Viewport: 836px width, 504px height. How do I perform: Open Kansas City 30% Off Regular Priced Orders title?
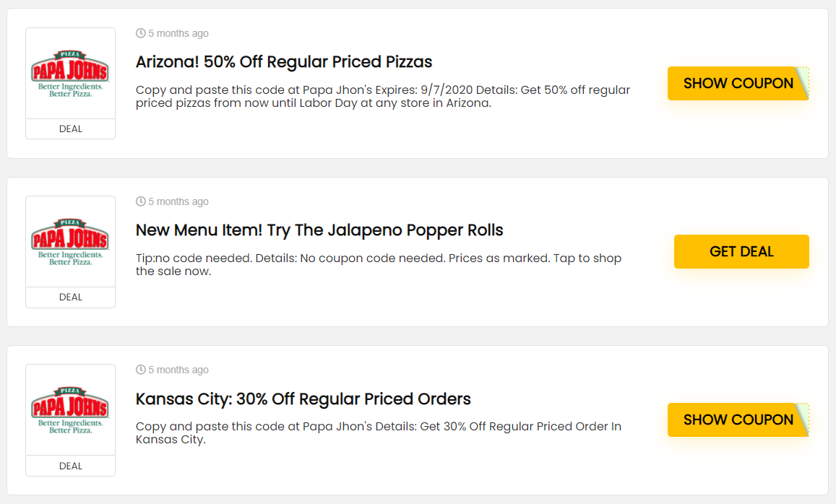click(303, 399)
